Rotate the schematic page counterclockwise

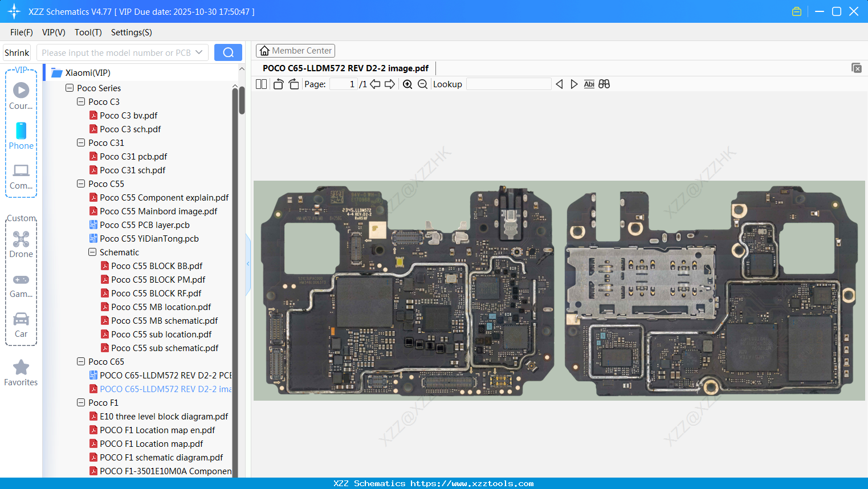[278, 84]
